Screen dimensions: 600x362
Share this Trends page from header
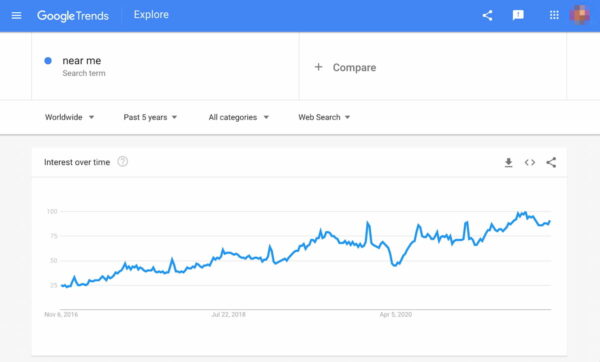pyautogui.click(x=487, y=15)
